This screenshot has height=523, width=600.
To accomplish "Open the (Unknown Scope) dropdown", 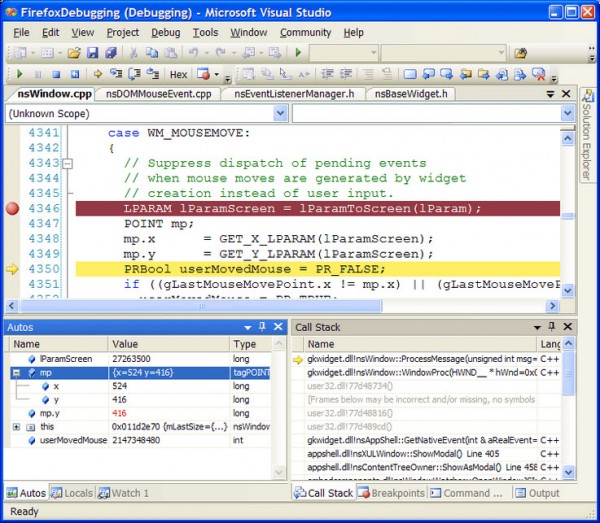I will (x=280, y=114).
